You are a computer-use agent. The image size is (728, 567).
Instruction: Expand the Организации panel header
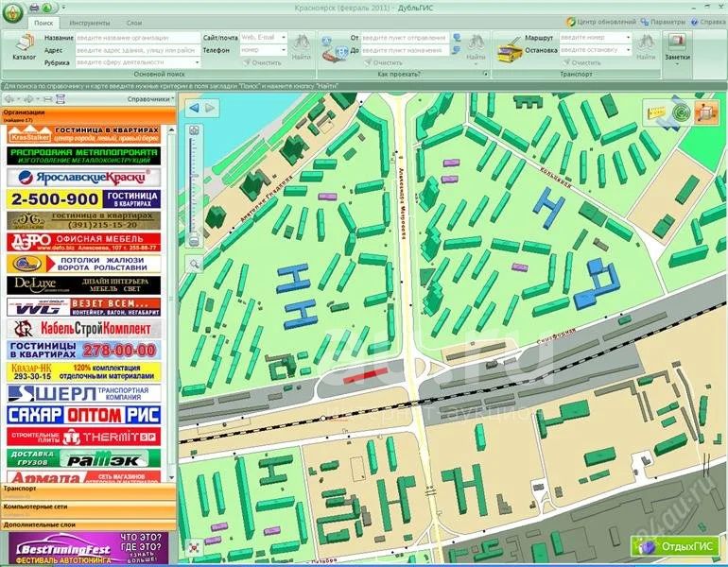click(x=88, y=115)
